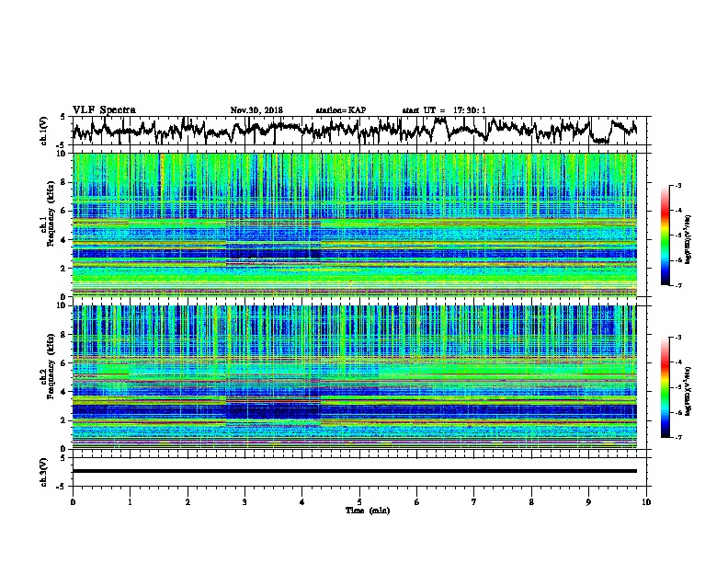Click time axis tick label '1'
This screenshot has width=728, height=563.
(x=130, y=501)
